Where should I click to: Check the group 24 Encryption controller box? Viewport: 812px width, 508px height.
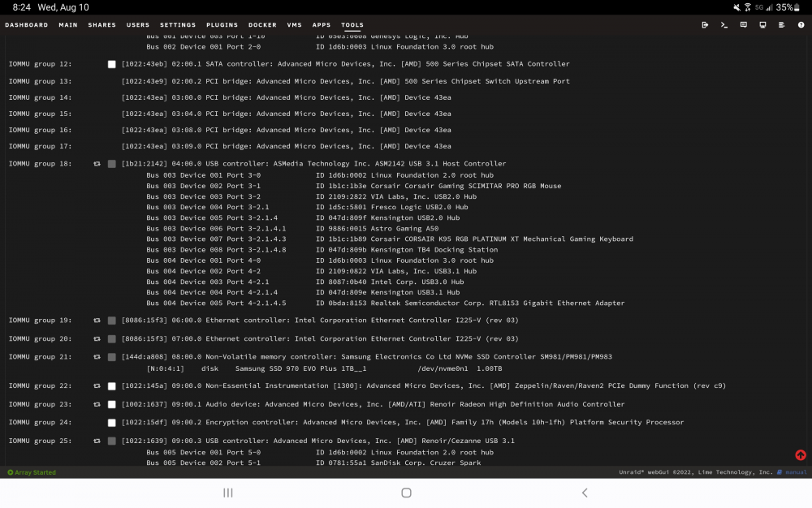click(x=112, y=423)
